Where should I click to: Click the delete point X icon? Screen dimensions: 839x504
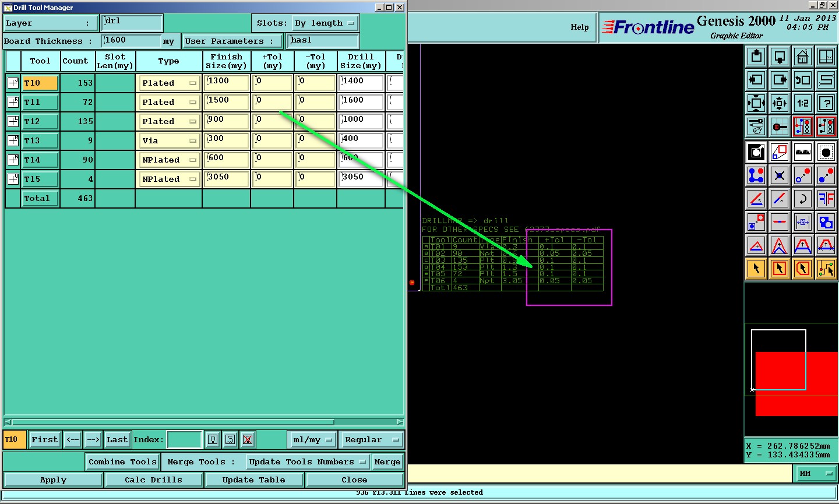780,175
